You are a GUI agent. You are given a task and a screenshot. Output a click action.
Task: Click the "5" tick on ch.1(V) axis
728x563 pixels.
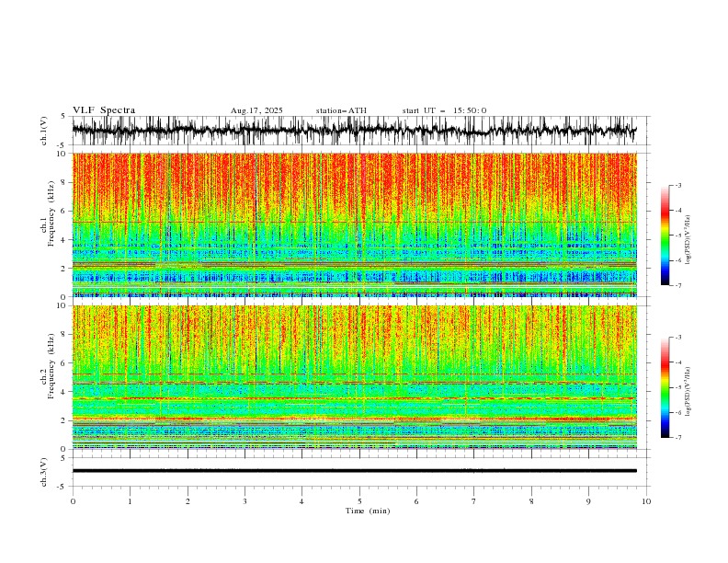tap(63, 117)
